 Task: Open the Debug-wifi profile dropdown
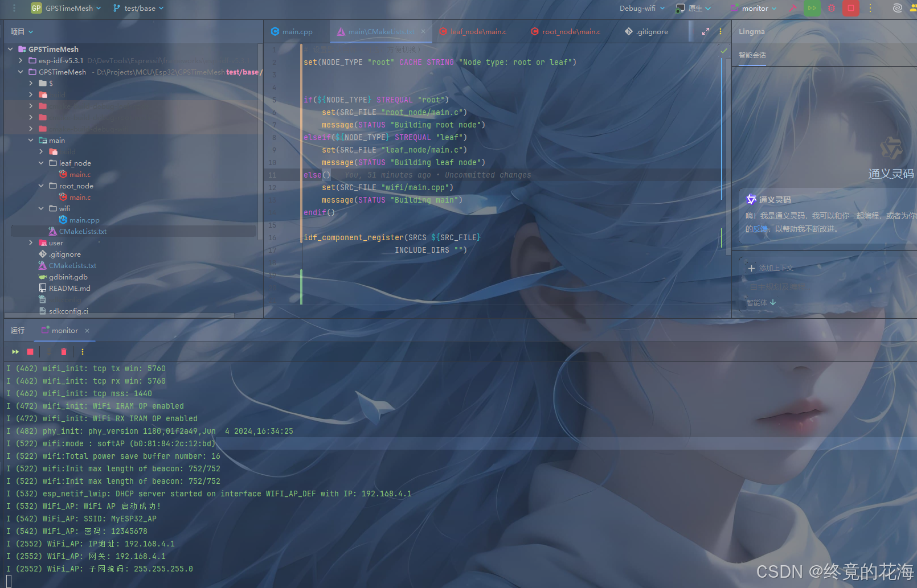coord(642,8)
